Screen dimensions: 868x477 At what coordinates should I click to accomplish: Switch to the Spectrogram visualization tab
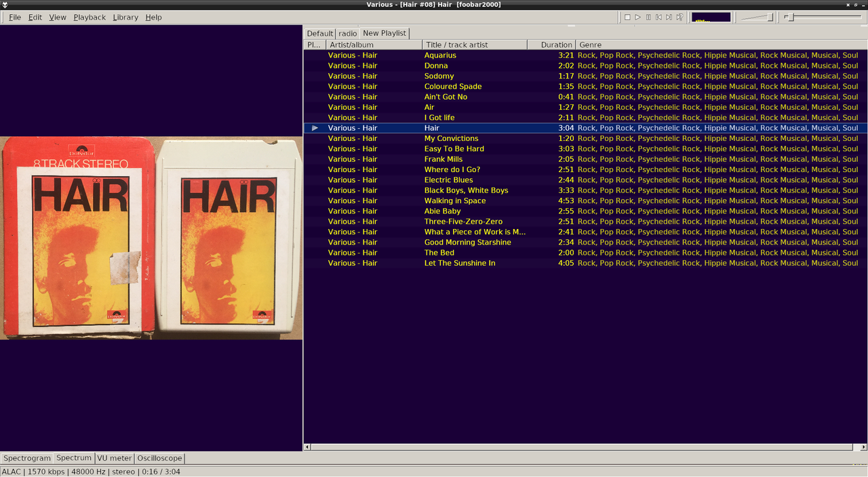coord(27,458)
